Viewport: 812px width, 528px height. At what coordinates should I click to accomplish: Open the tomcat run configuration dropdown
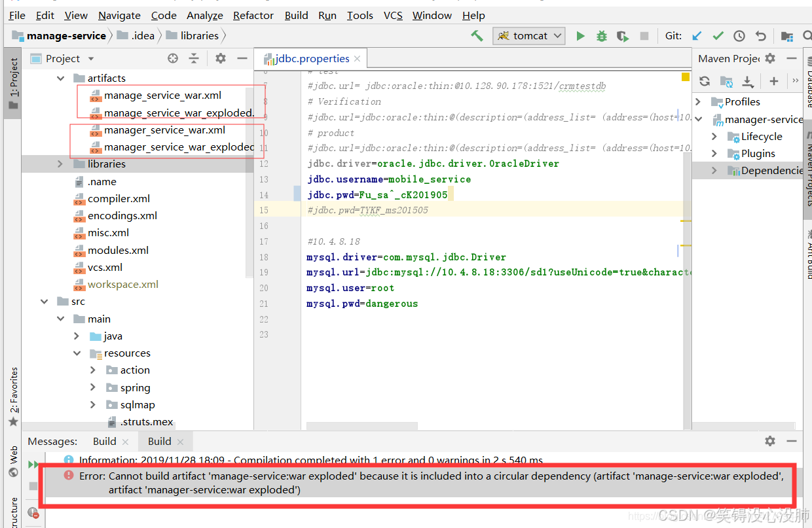pos(529,36)
